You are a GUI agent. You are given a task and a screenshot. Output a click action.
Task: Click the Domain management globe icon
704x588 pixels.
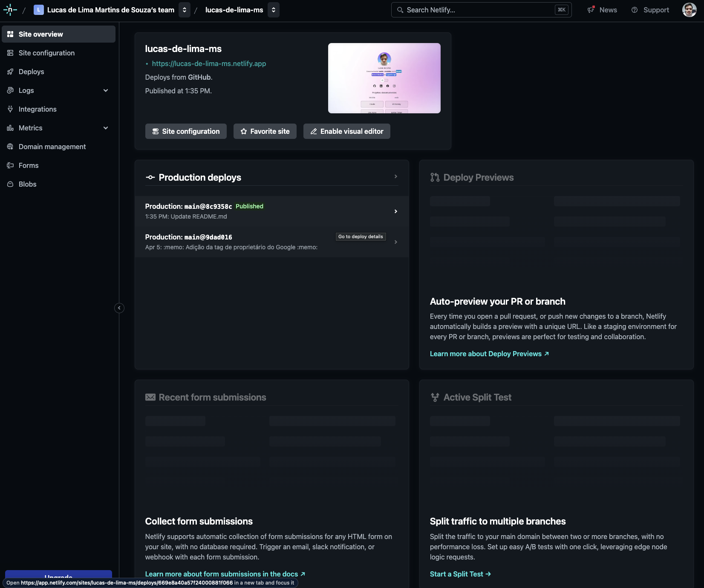10,147
